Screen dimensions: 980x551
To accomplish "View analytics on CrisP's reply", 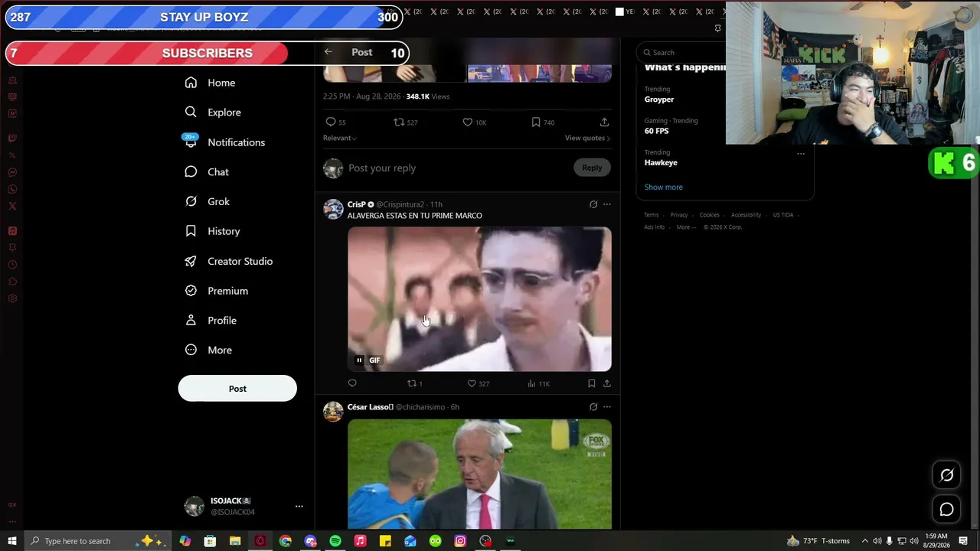I will coord(531,383).
